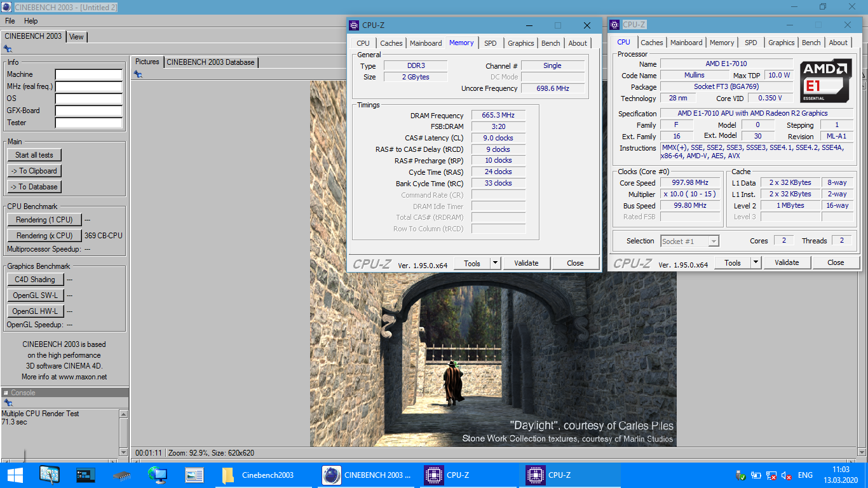Viewport: 868px width, 488px height.
Task: Open the Socket #1 selection dropdown
Action: point(689,241)
